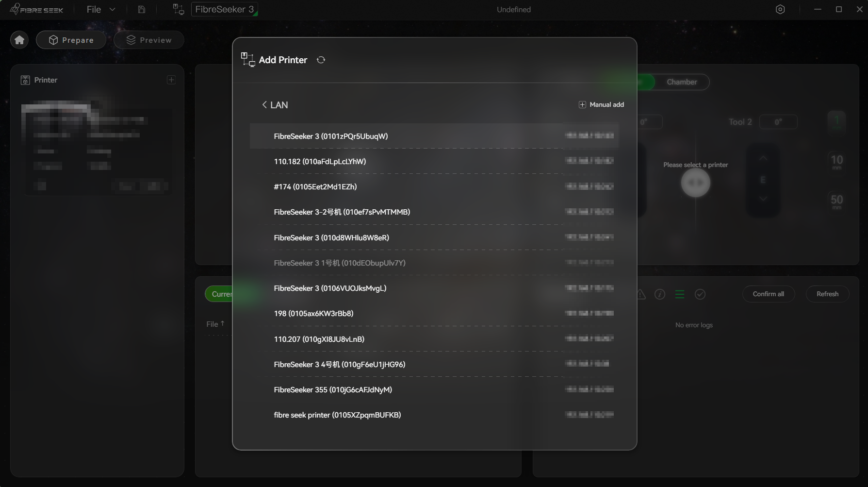Switch to the Preview tab

[x=149, y=40]
